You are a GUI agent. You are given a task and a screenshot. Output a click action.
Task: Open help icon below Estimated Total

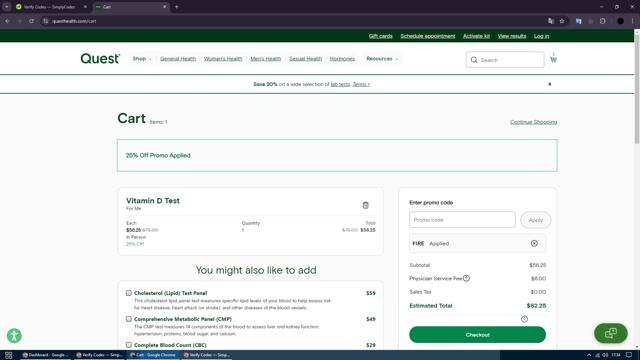[524, 319]
